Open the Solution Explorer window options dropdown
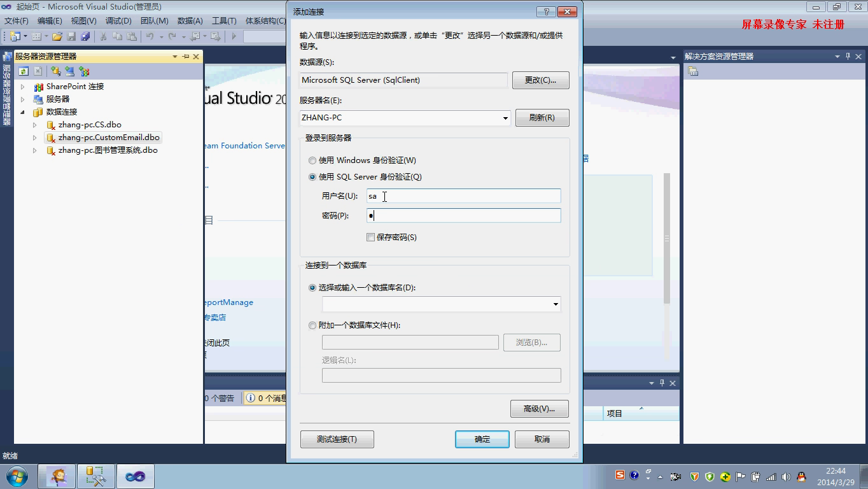This screenshot has width=868, height=489. point(837,57)
